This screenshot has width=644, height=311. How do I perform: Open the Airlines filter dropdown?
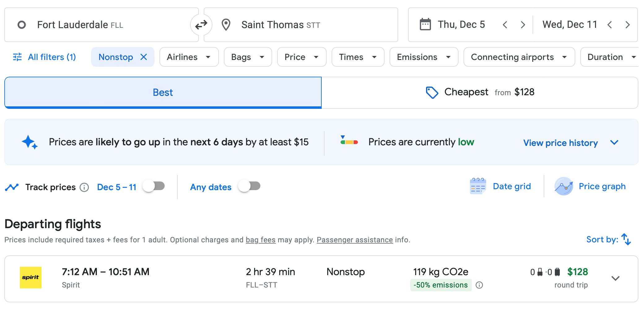tap(189, 57)
